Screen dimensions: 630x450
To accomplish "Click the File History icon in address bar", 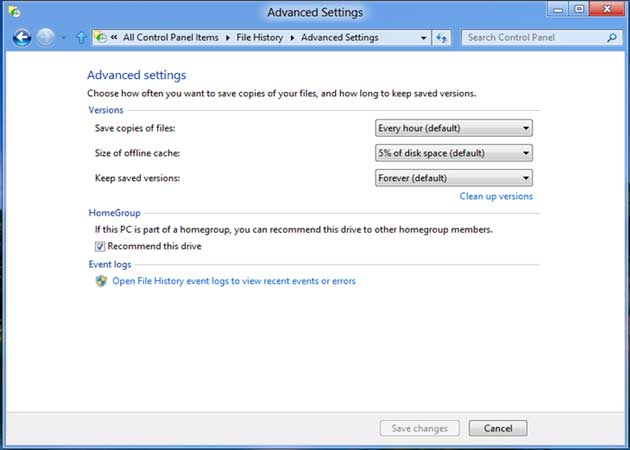I will (x=101, y=37).
